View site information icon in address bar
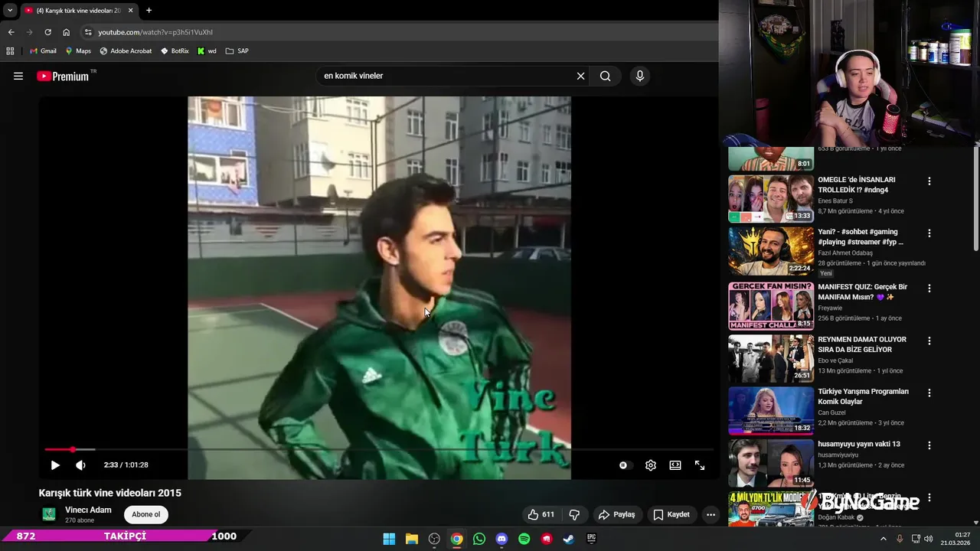 pos(88,32)
